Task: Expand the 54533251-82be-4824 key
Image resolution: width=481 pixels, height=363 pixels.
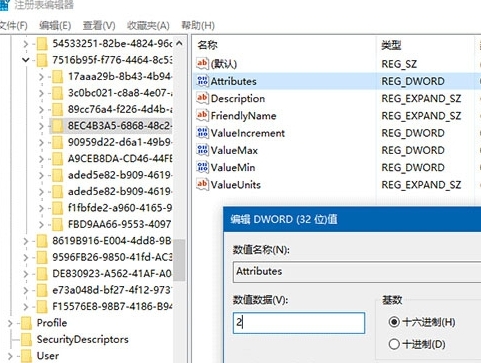Action: click(26, 44)
